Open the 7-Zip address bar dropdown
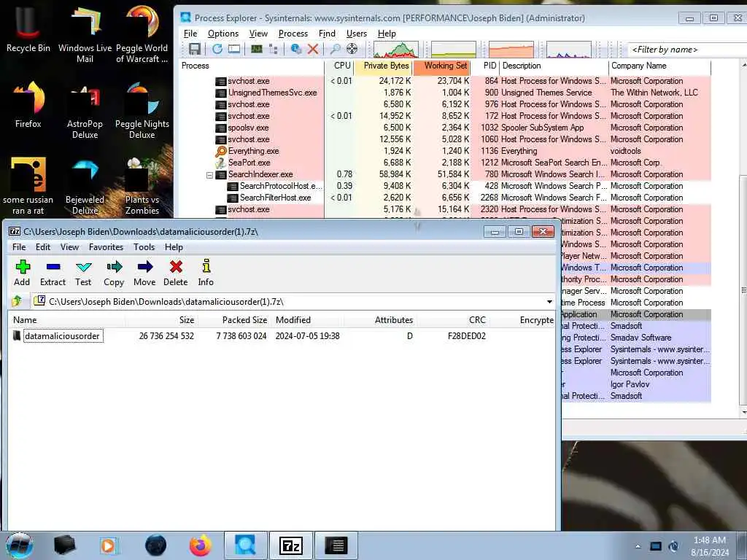The image size is (747, 560). point(549,302)
